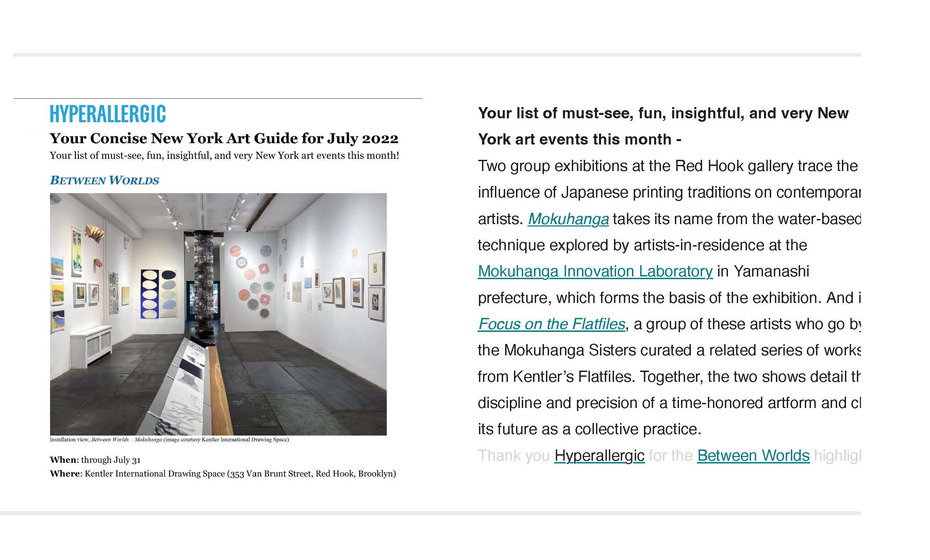Click 'its future as a collective practice' text
930x560 pixels.
(x=589, y=429)
